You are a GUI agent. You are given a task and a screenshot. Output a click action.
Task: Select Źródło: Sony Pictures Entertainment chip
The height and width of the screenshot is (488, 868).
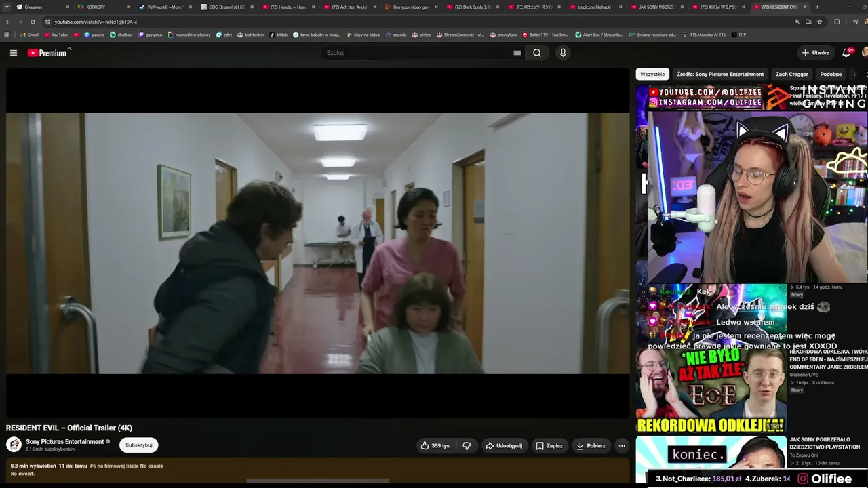pos(719,74)
